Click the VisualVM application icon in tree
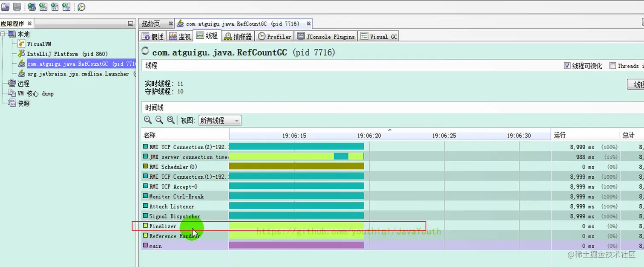644x267 pixels. point(21,44)
